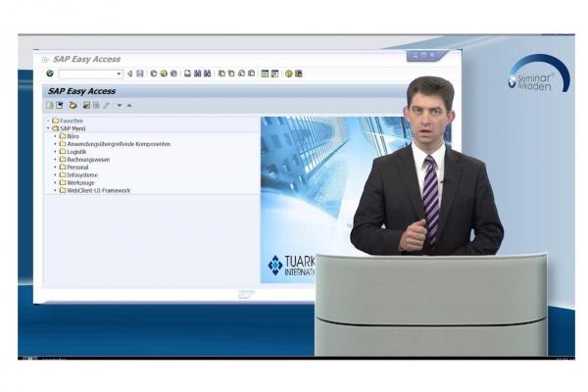Click into the transaction code input field

pyautogui.click(x=86, y=73)
